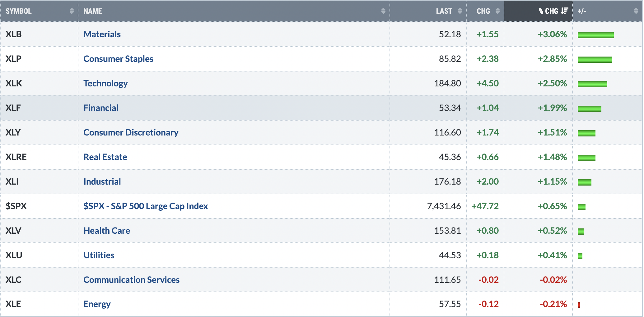Open the Consumer Discretionary link

[131, 132]
